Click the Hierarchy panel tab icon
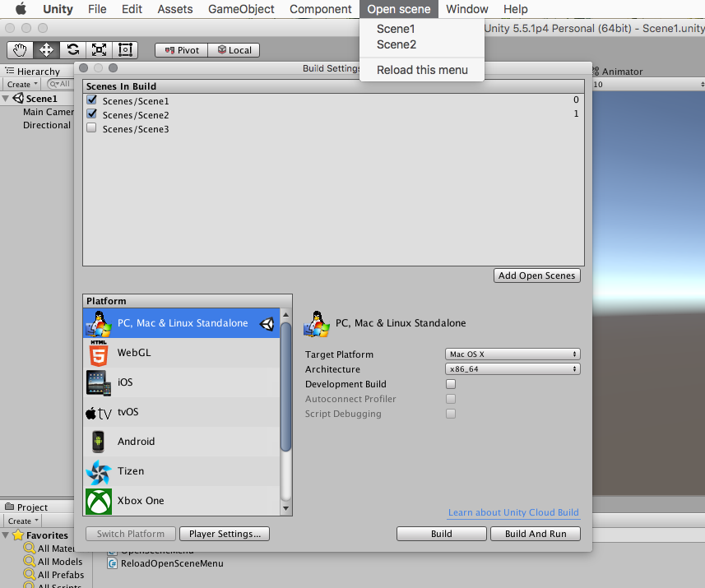Image resolution: width=705 pixels, height=588 pixels. 9,71
